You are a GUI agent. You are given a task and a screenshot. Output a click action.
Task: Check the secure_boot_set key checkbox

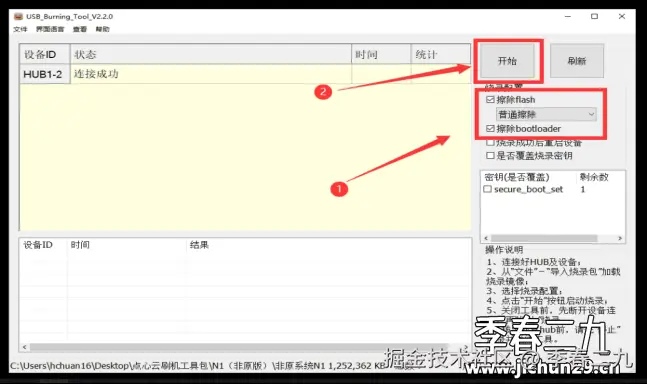[488, 189]
